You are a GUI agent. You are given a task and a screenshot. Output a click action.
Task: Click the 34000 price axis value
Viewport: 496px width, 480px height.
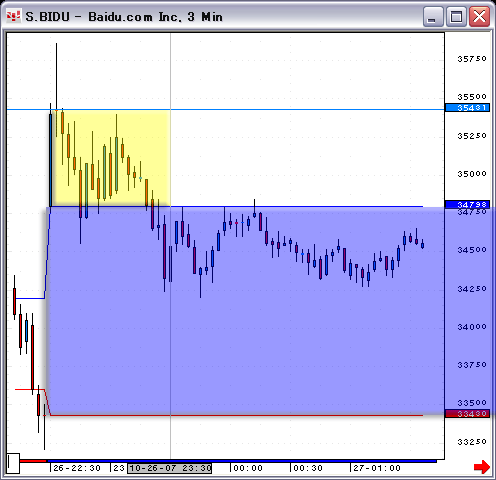pyautogui.click(x=472, y=327)
